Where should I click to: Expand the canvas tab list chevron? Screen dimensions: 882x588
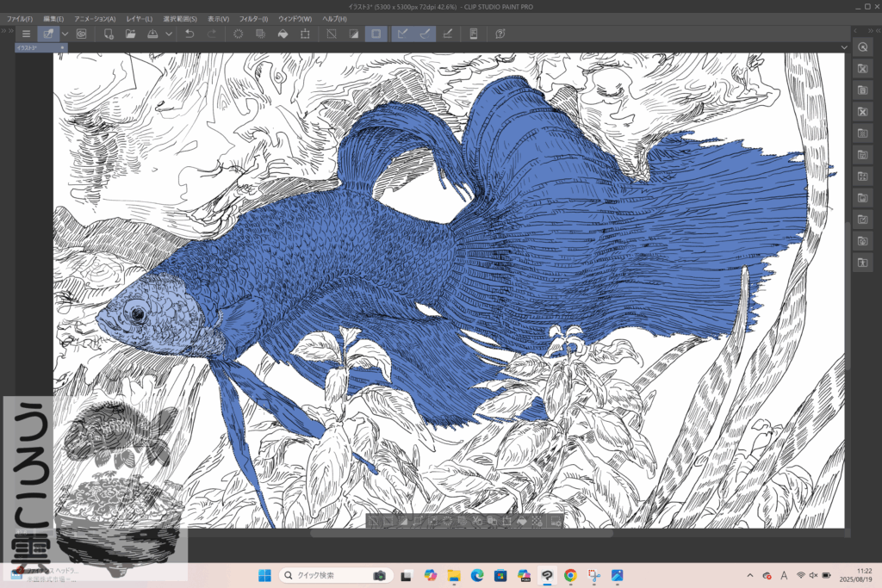(x=844, y=47)
